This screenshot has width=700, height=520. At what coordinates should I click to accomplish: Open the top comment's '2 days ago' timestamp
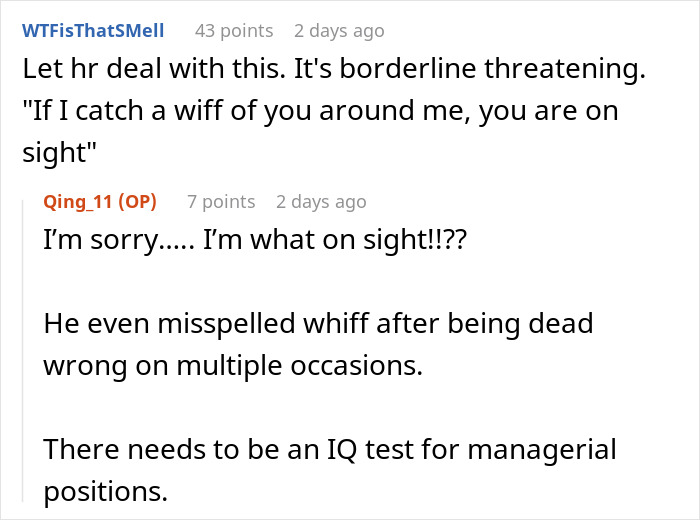tap(339, 31)
